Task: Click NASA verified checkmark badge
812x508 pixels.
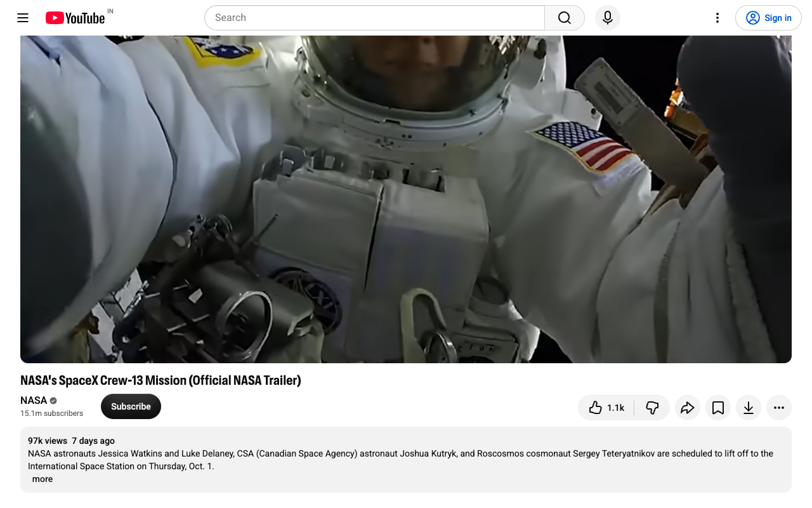Action: [53, 401]
